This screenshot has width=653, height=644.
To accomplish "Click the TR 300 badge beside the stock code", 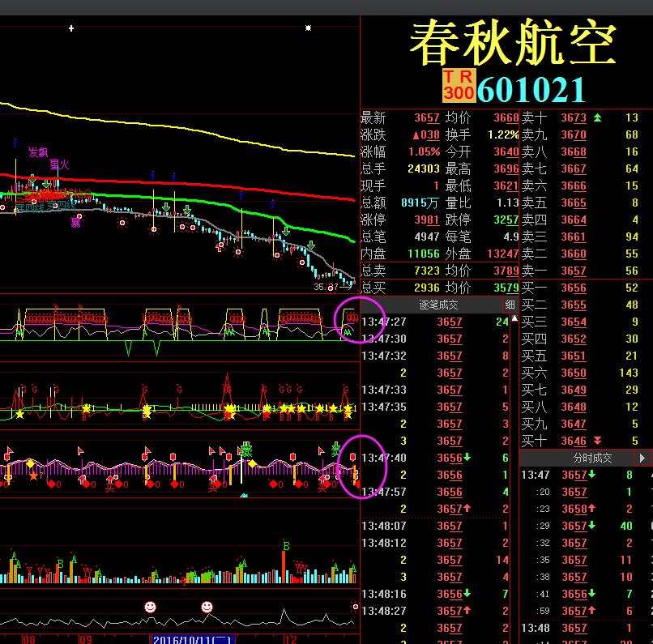I will click(x=459, y=85).
